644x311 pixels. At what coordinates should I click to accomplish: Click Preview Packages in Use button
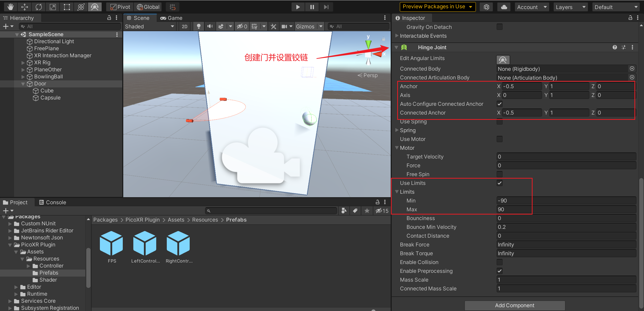pos(437,7)
